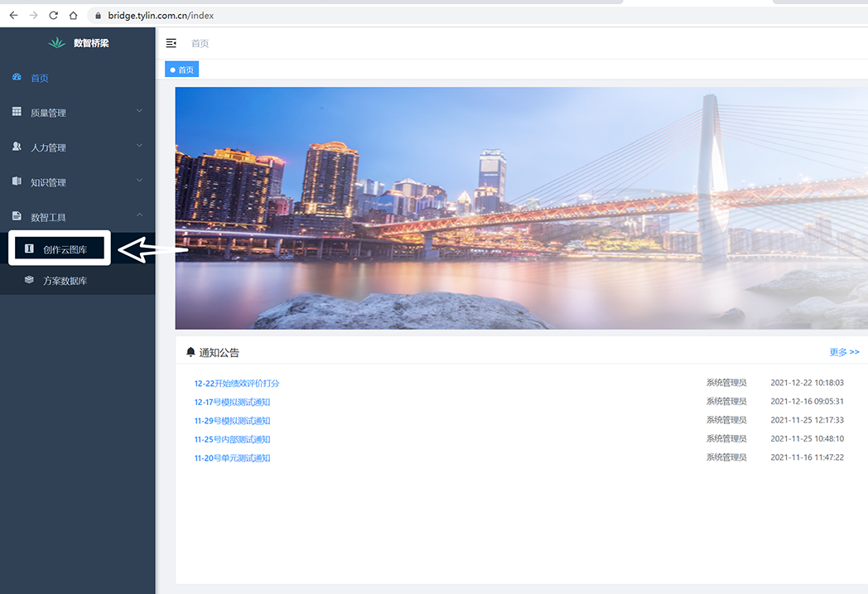Click timestamp 2021-11-16 11:47:22
This screenshot has height=594, width=868.
[807, 457]
